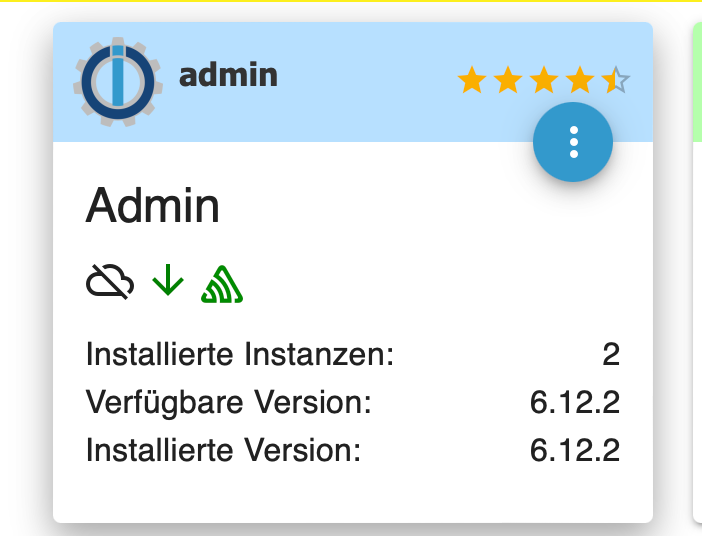Viewport: 702px width, 536px height.
Task: Open the three-dot more options button
Action: (573, 142)
